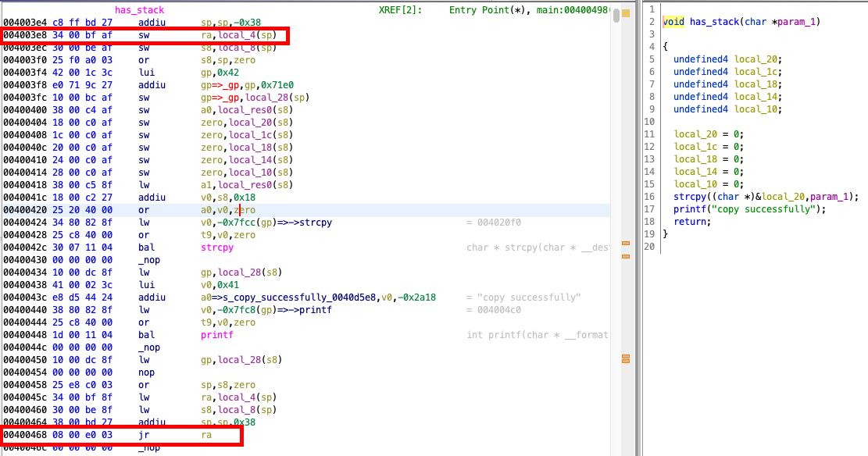This screenshot has height=456, width=868.
Task: Select has_stack in the decompiler signature
Action: 714,22
